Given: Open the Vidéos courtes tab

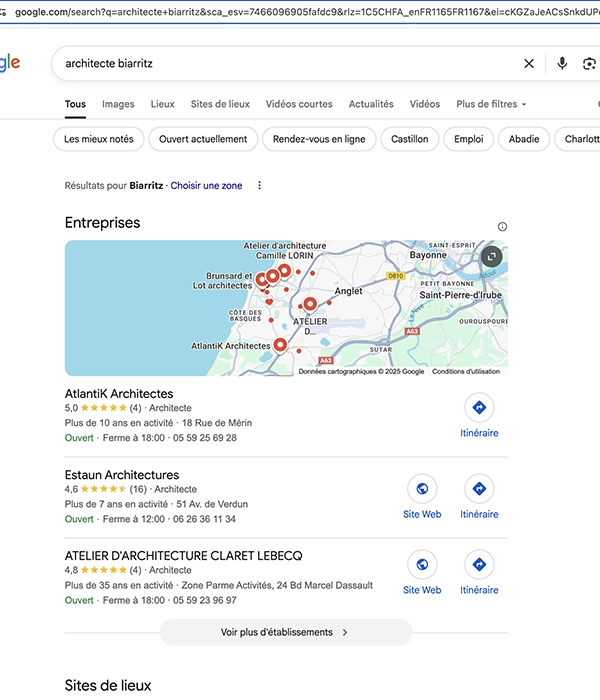Looking at the screenshot, I should click(299, 104).
